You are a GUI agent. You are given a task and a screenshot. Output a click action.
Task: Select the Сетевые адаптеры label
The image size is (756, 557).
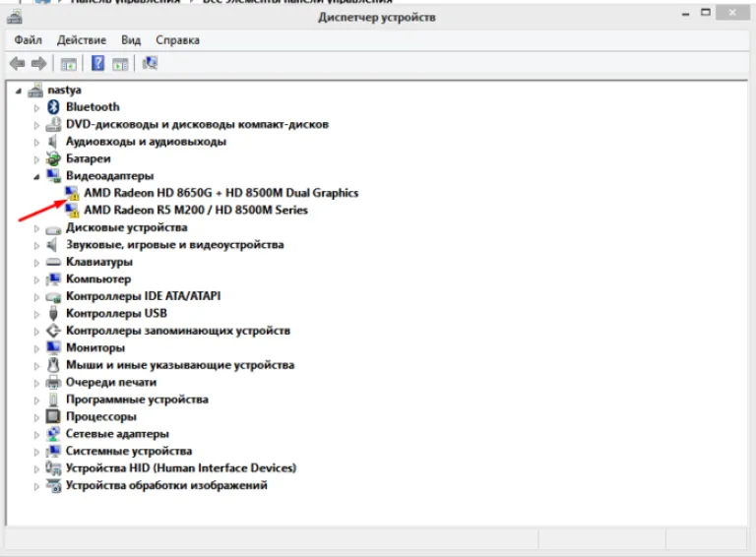click(117, 434)
